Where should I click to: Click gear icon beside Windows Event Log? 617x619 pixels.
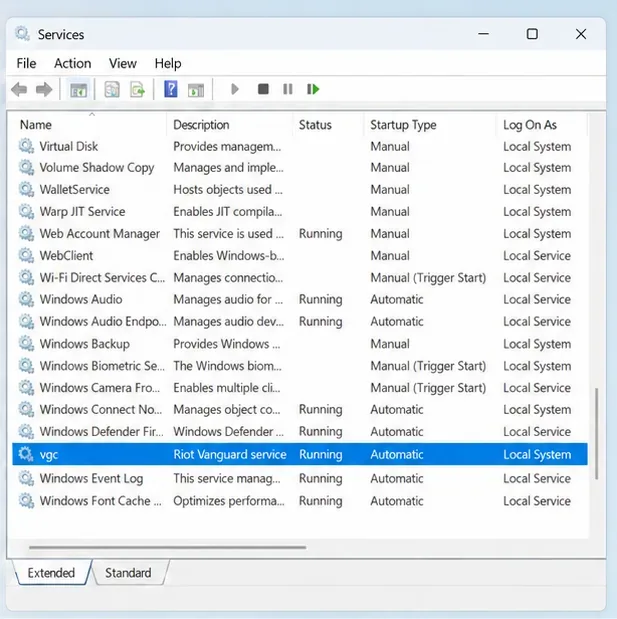tap(26, 478)
